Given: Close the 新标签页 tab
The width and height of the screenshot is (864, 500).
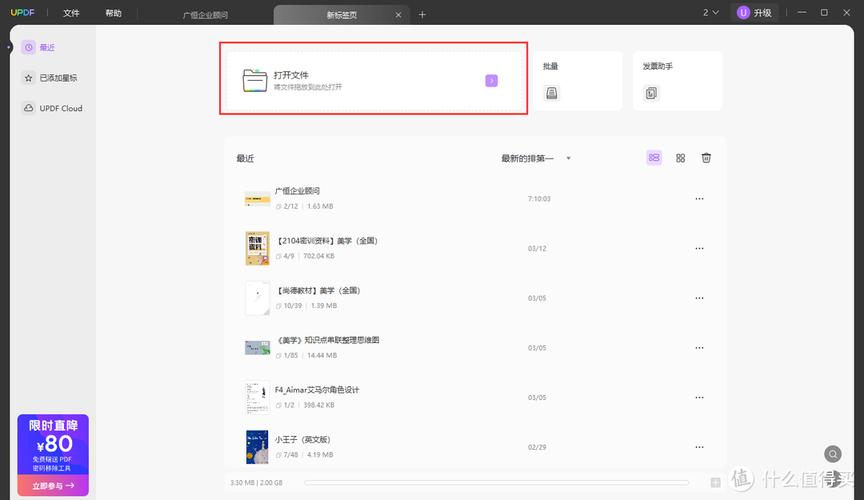Looking at the screenshot, I should click(398, 15).
